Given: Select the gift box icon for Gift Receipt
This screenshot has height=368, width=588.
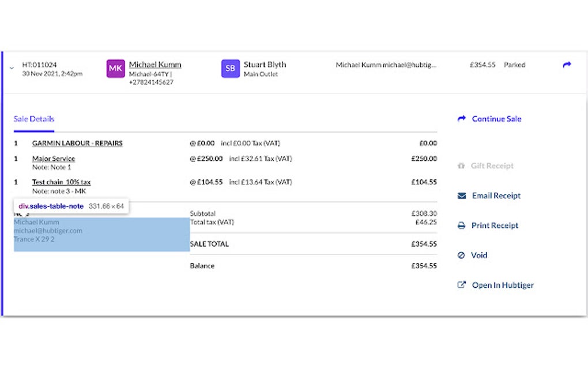Looking at the screenshot, I should tap(461, 166).
